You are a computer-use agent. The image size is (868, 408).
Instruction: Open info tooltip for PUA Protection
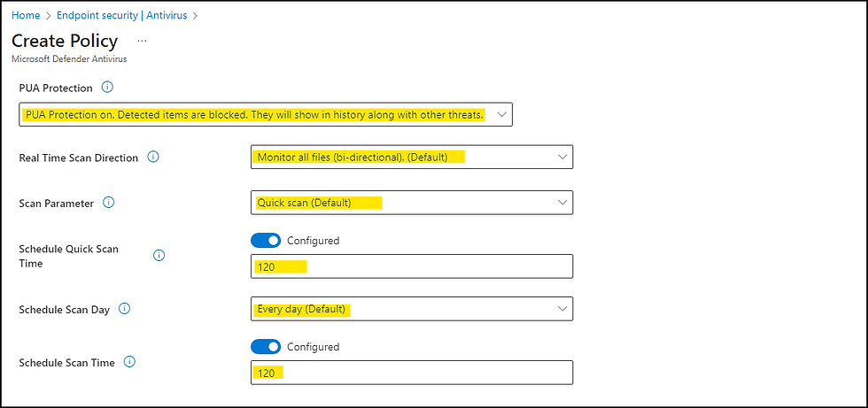pos(108,88)
